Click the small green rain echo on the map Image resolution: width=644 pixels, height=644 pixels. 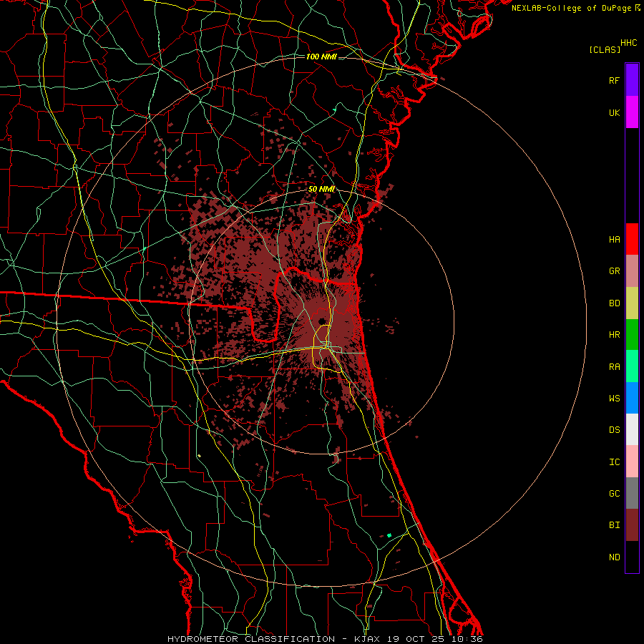(389, 535)
